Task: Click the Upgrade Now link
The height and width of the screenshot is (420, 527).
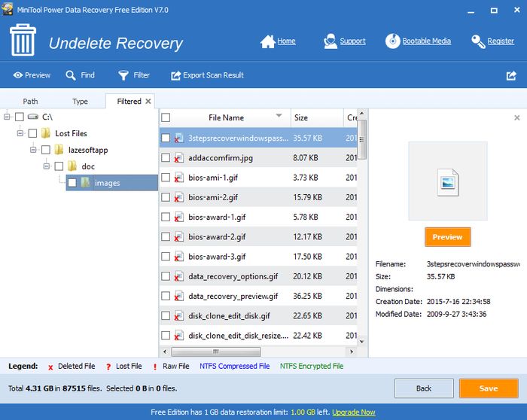Action: click(354, 412)
